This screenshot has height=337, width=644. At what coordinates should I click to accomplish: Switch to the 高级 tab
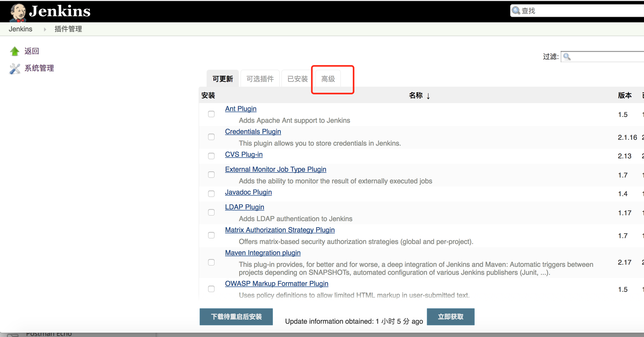pyautogui.click(x=328, y=79)
